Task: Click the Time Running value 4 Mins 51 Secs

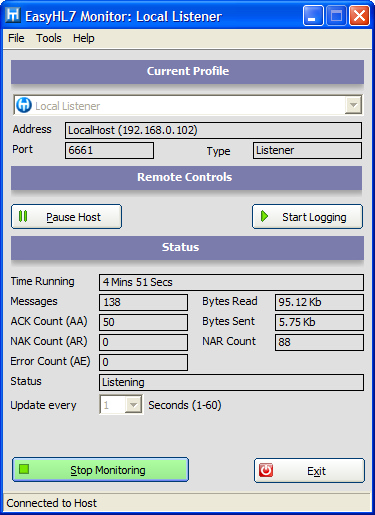Action: coord(231,282)
